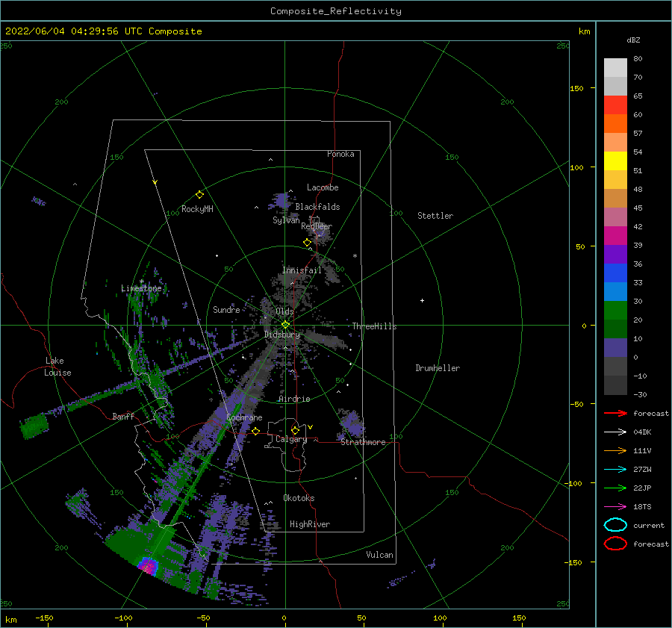Screen dimensions: 672x628
Task: Click the white asterisk east of Innisfail
Action: pos(355,256)
